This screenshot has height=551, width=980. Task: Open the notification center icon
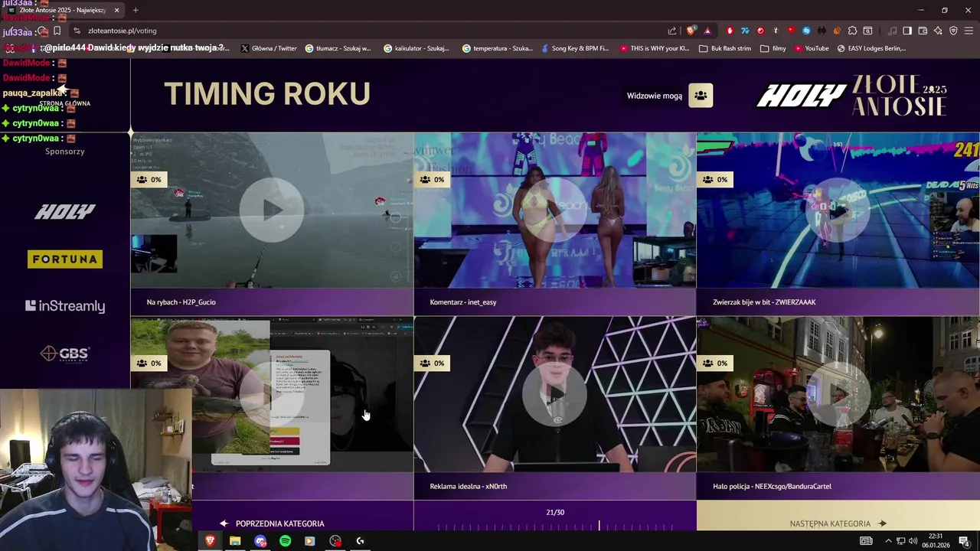965,541
